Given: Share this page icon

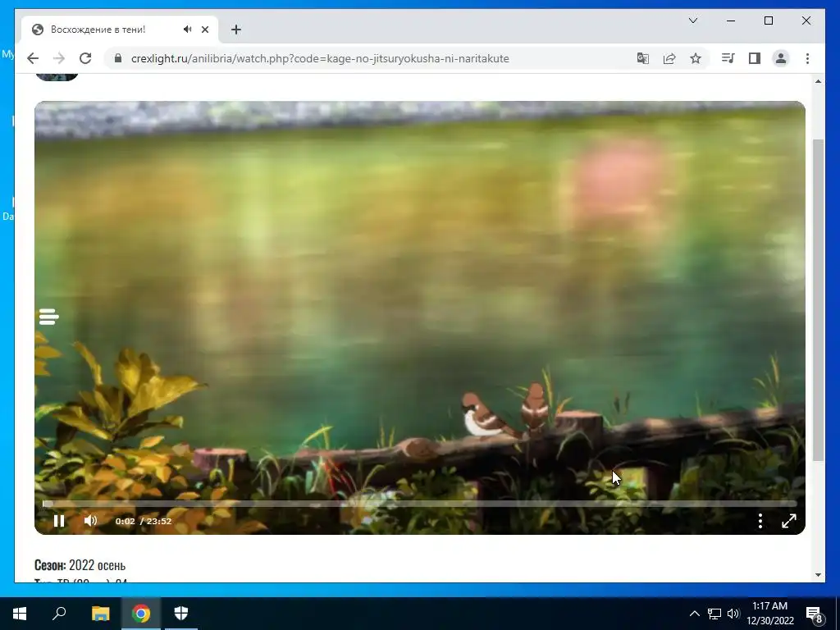Looking at the screenshot, I should pyautogui.click(x=669, y=58).
